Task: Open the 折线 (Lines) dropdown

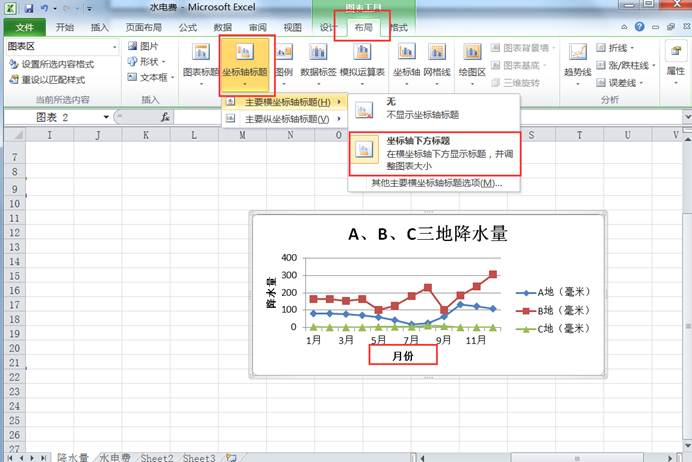Action: point(618,47)
